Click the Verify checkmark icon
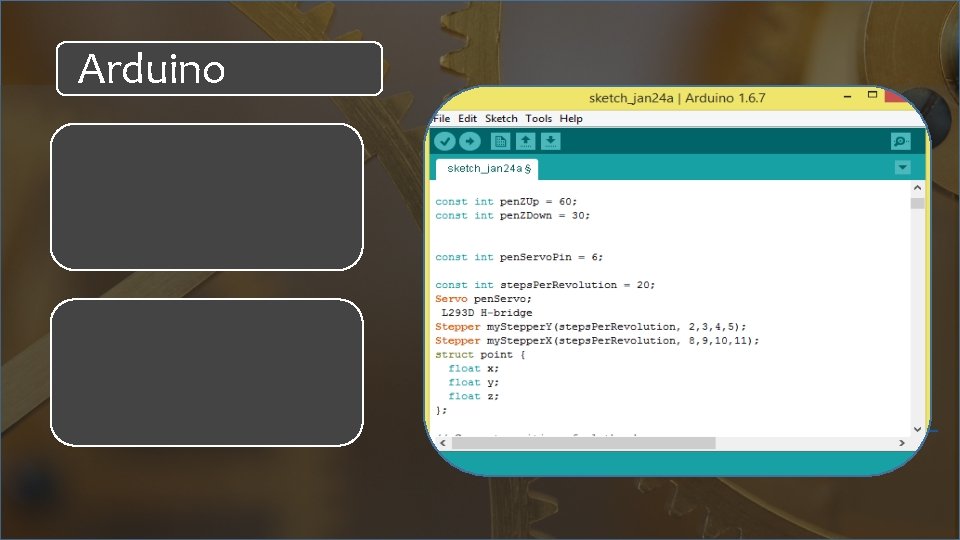 (444, 141)
